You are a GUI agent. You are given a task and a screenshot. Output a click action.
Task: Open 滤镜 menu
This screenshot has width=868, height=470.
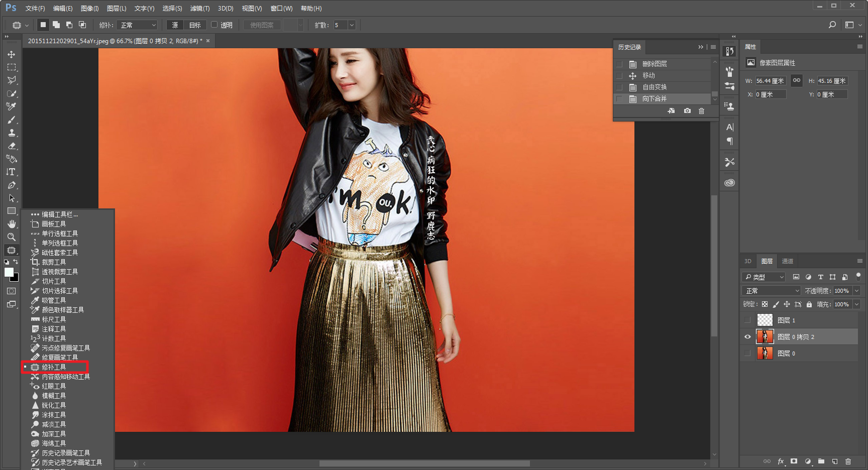(x=200, y=9)
